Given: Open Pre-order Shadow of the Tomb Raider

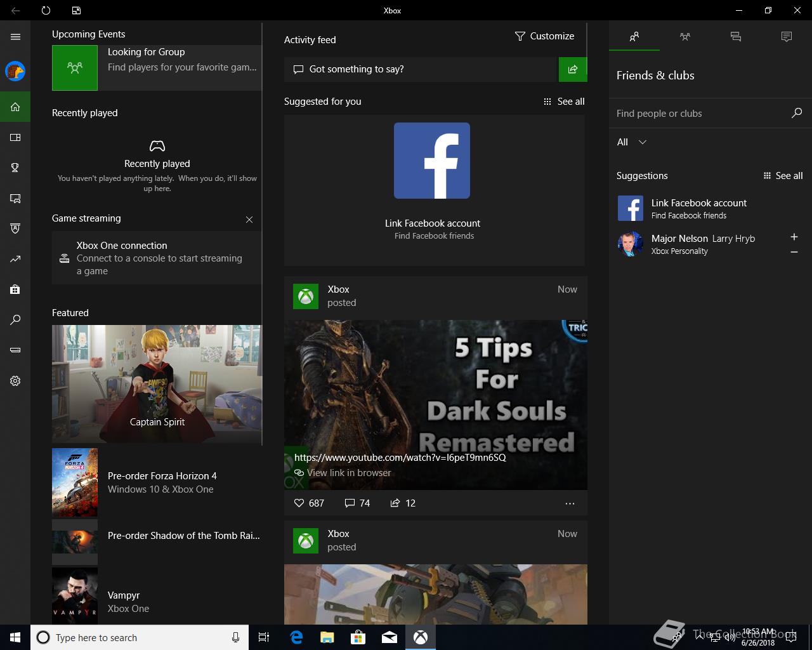Looking at the screenshot, I should coord(157,542).
